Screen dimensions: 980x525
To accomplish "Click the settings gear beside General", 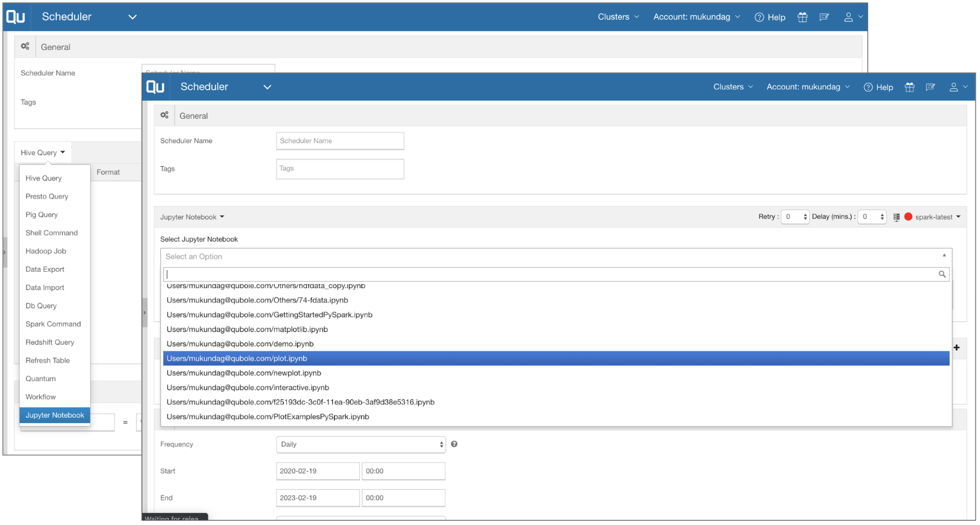I will pos(164,115).
